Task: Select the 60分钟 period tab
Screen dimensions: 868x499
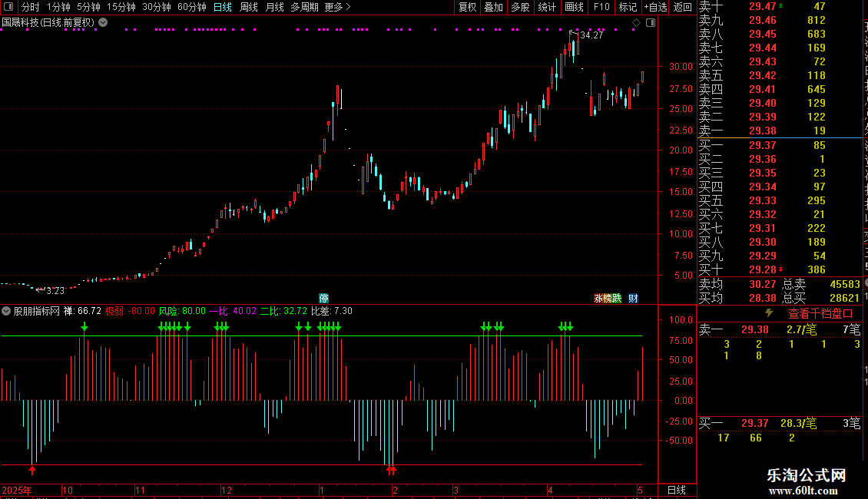Action: point(192,7)
